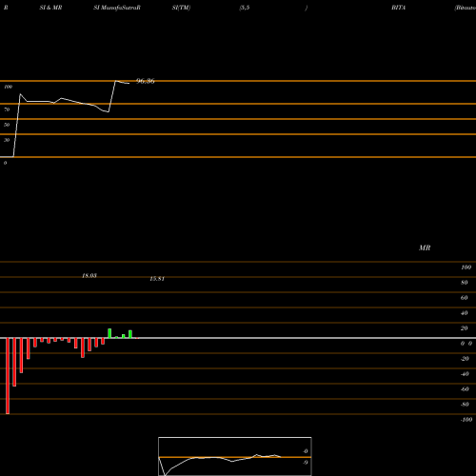
Task: Click the mini overview chart thumbnail
Action: tap(235, 456)
